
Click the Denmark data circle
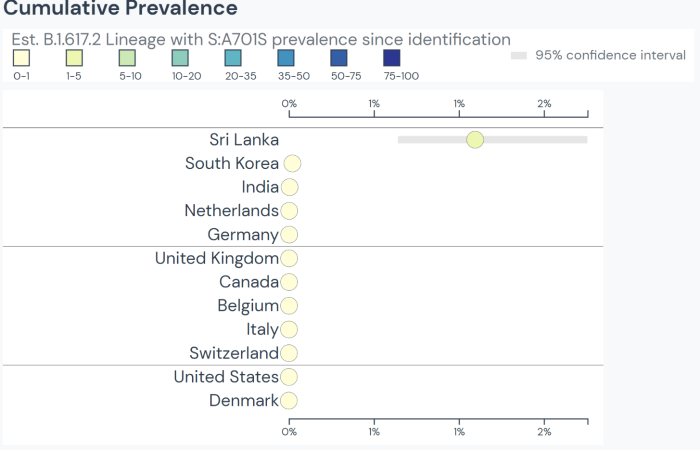coord(290,401)
